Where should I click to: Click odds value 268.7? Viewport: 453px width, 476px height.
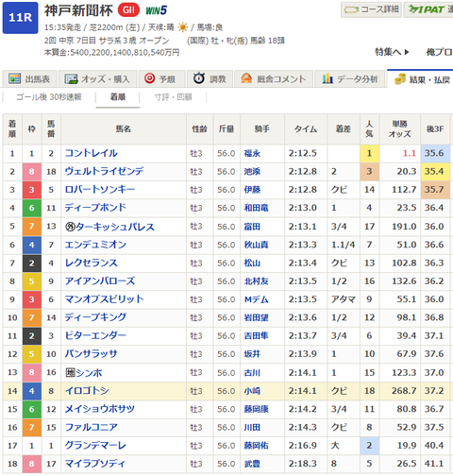404,391
